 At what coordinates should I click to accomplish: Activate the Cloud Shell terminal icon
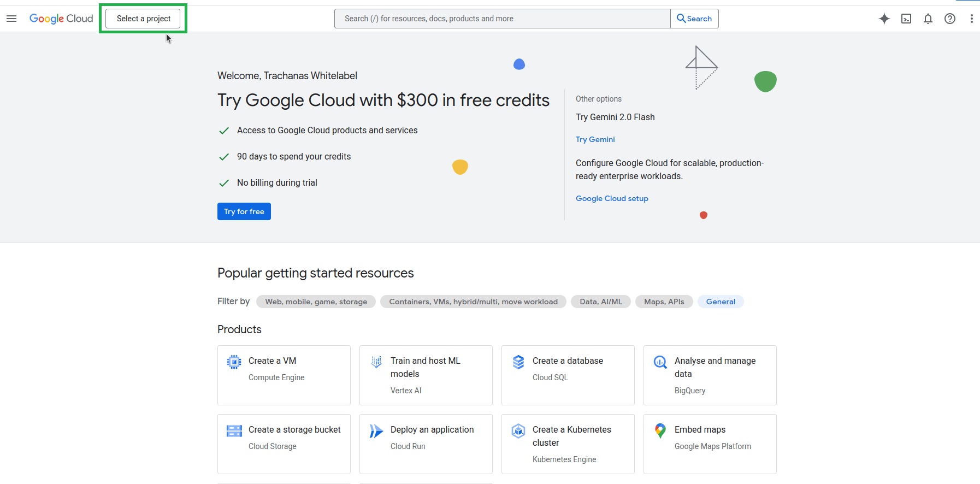click(x=906, y=19)
